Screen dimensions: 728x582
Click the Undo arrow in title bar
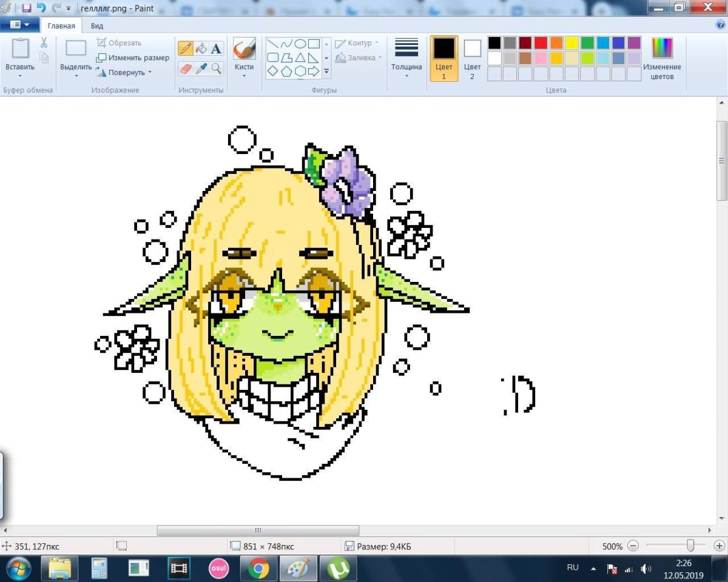[x=41, y=8]
